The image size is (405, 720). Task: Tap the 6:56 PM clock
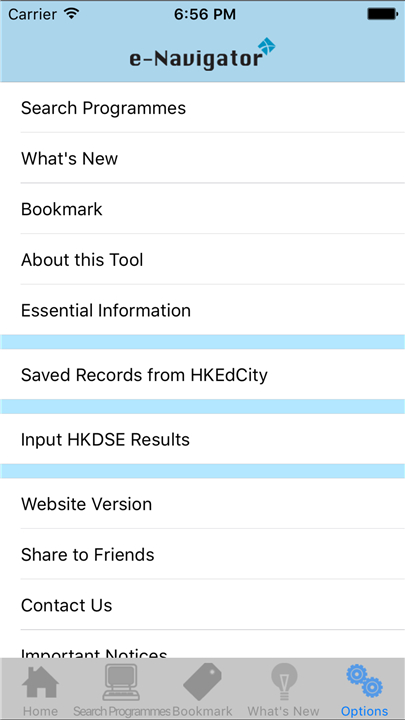pyautogui.click(x=205, y=14)
